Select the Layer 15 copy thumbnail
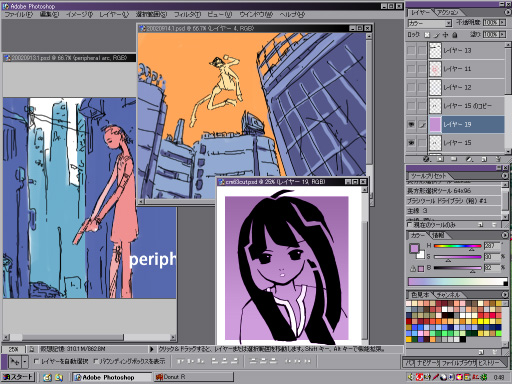This screenshot has width=512, height=384. click(435, 106)
